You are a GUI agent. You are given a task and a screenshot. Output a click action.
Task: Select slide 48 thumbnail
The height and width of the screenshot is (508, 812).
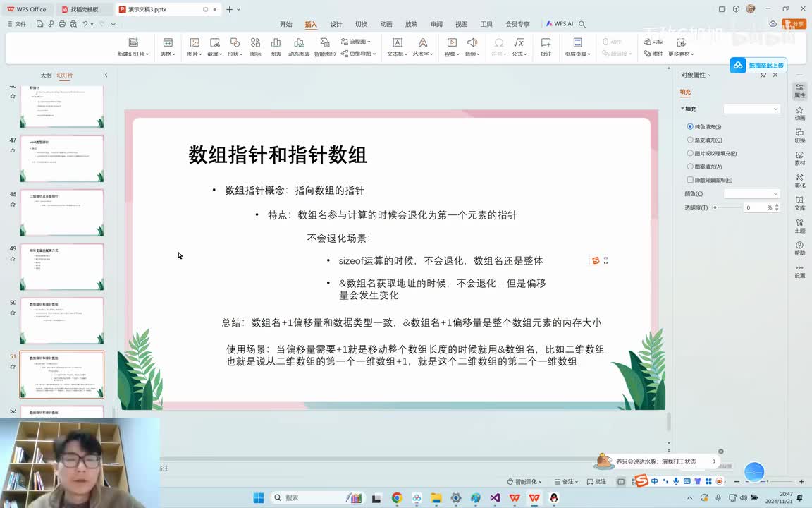(61, 212)
